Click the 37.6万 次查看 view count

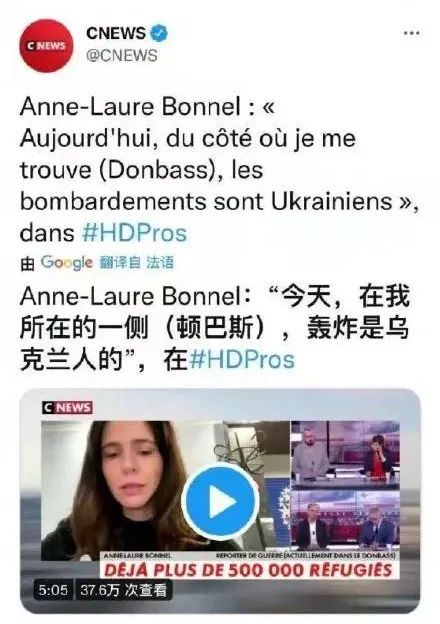point(123,590)
